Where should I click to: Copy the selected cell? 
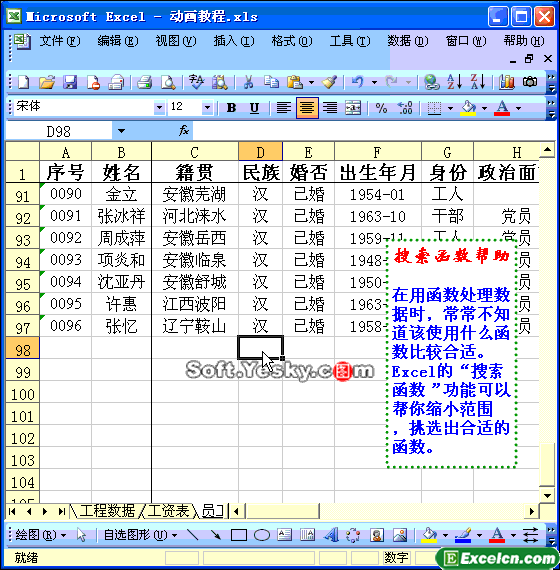(271, 82)
